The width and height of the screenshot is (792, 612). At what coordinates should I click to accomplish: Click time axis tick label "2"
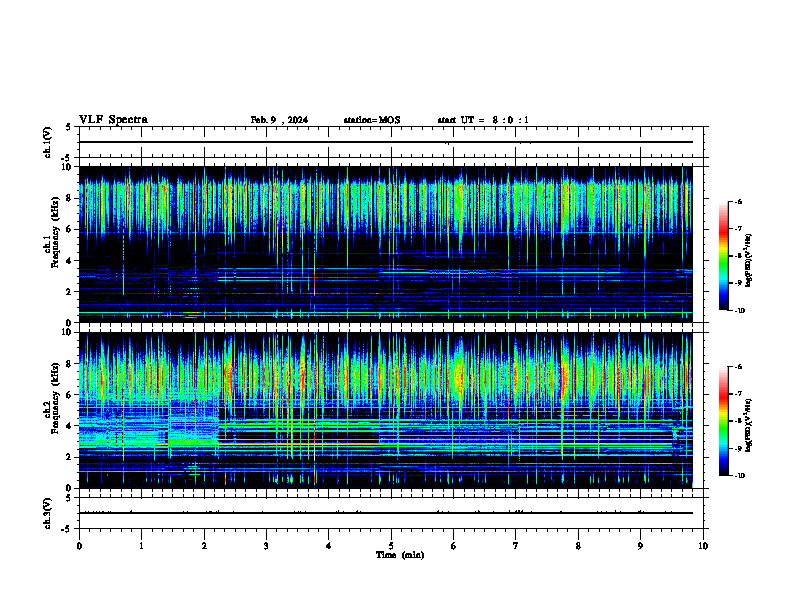204,546
